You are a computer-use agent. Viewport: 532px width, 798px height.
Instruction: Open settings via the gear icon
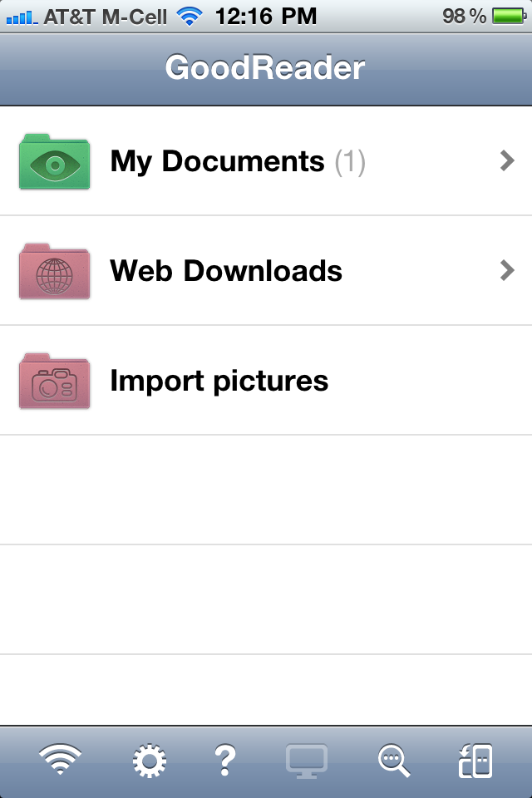150,760
